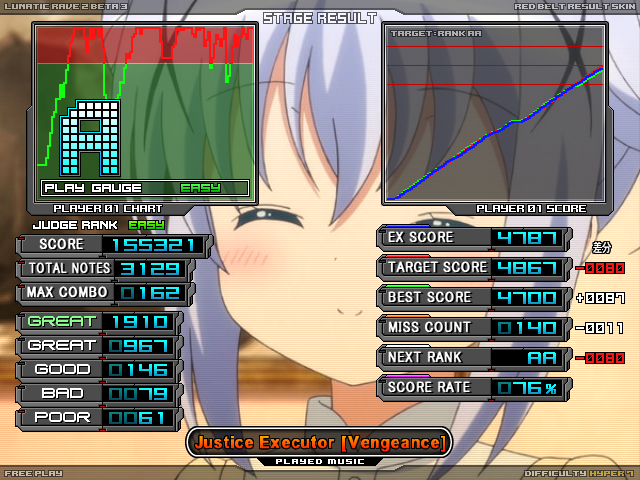
Task: Click the PLAY GAUGE EASY bar
Action: coord(145,188)
